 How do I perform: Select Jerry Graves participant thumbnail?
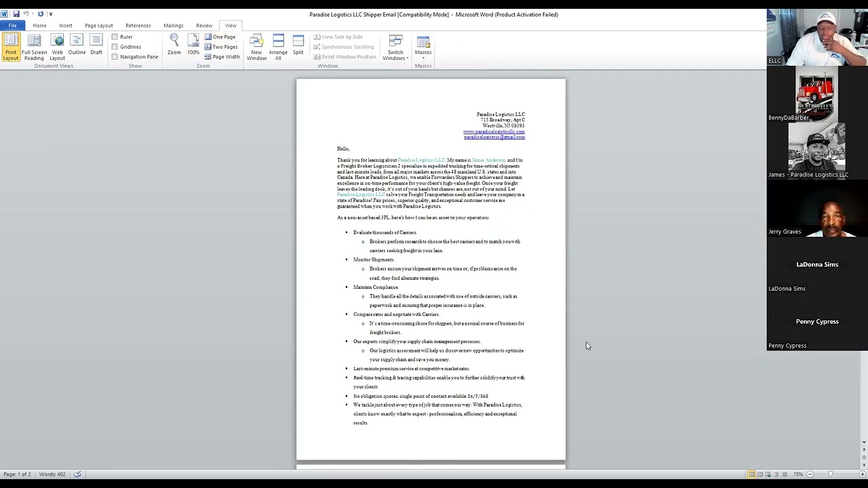(817, 208)
